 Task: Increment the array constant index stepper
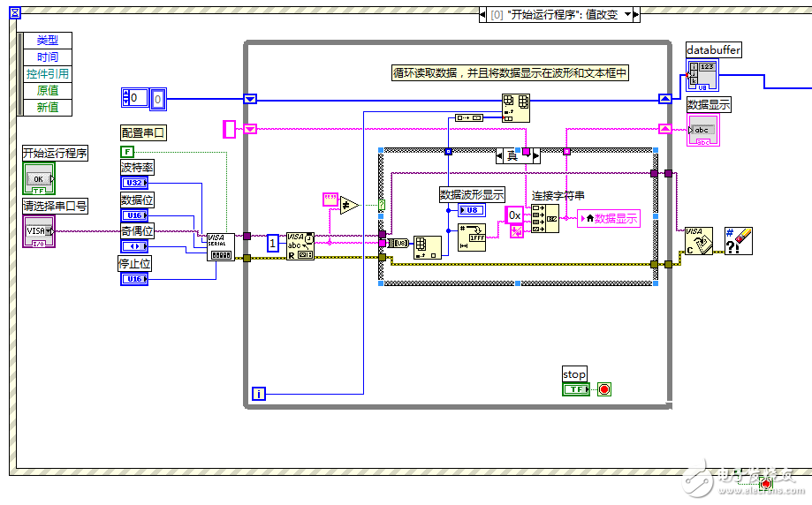125,94
